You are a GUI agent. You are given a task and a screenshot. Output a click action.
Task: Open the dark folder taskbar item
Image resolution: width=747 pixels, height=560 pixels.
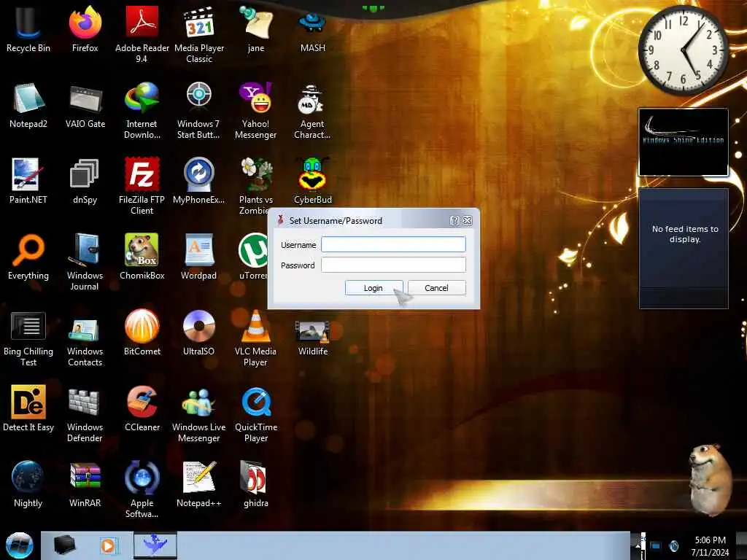64,545
